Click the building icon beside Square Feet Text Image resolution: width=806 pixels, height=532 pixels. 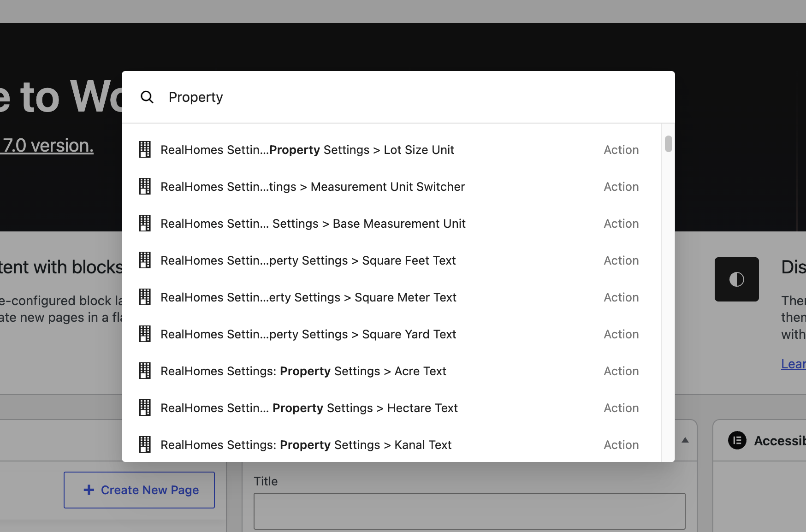[145, 260]
